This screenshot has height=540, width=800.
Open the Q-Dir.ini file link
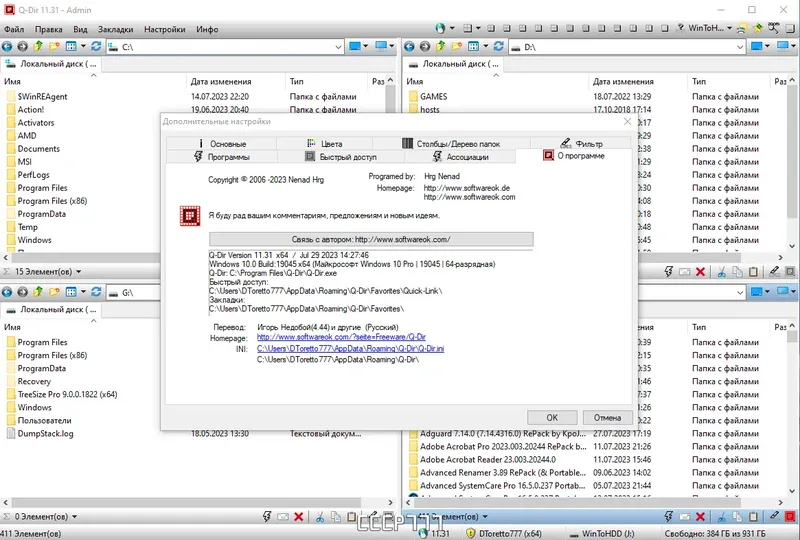pyautogui.click(x=350, y=348)
